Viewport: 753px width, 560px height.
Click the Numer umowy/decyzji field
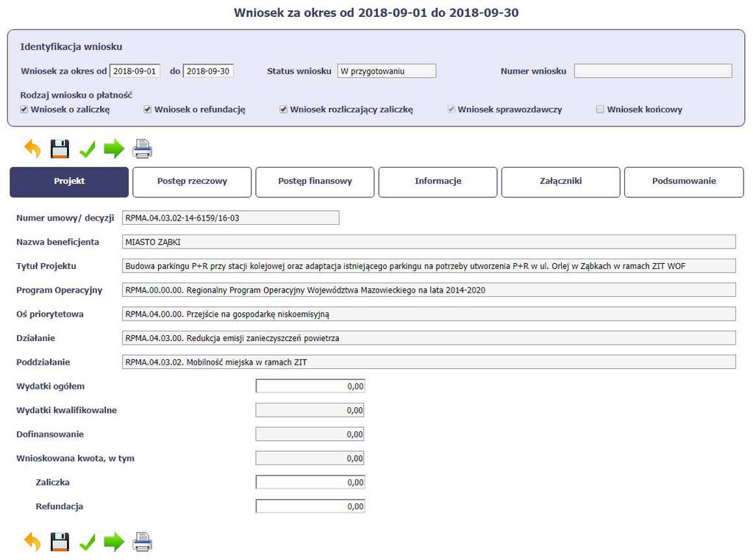[x=230, y=218]
